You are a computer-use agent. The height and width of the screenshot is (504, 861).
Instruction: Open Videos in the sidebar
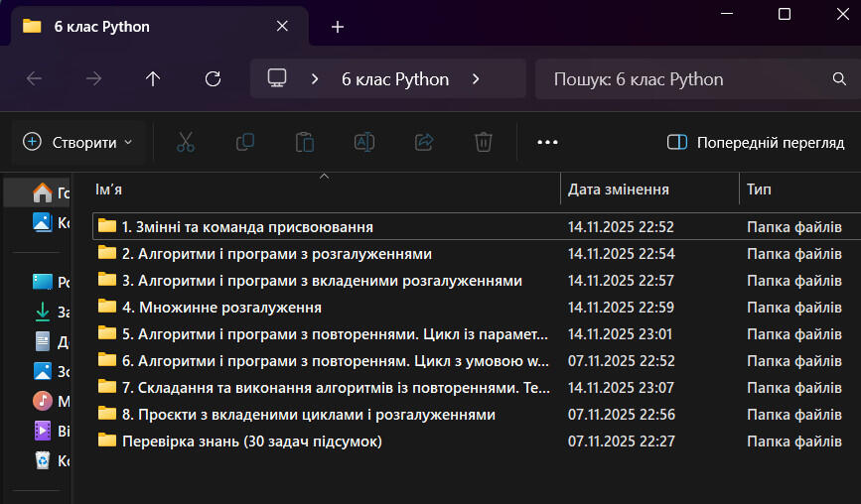51,431
